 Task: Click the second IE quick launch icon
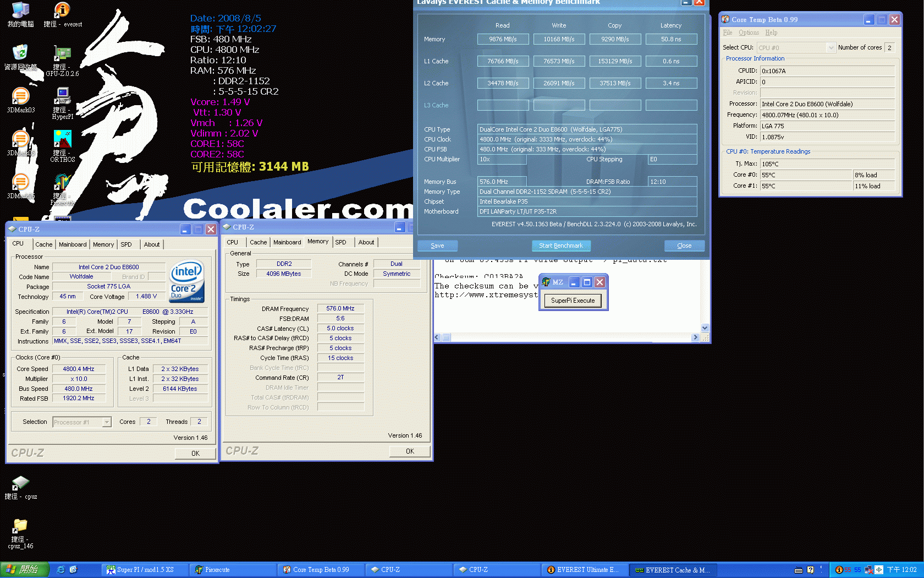[x=74, y=570]
